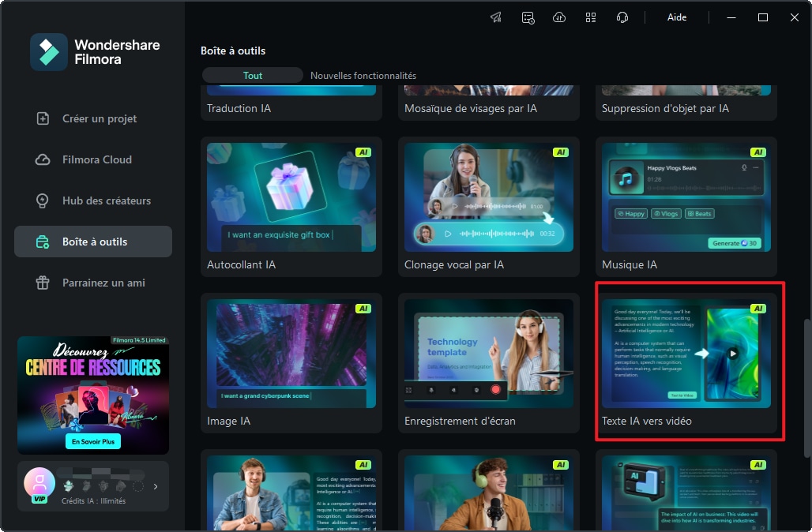Minimize the Filmora window
This screenshot has height=532, width=812.
(x=731, y=17)
